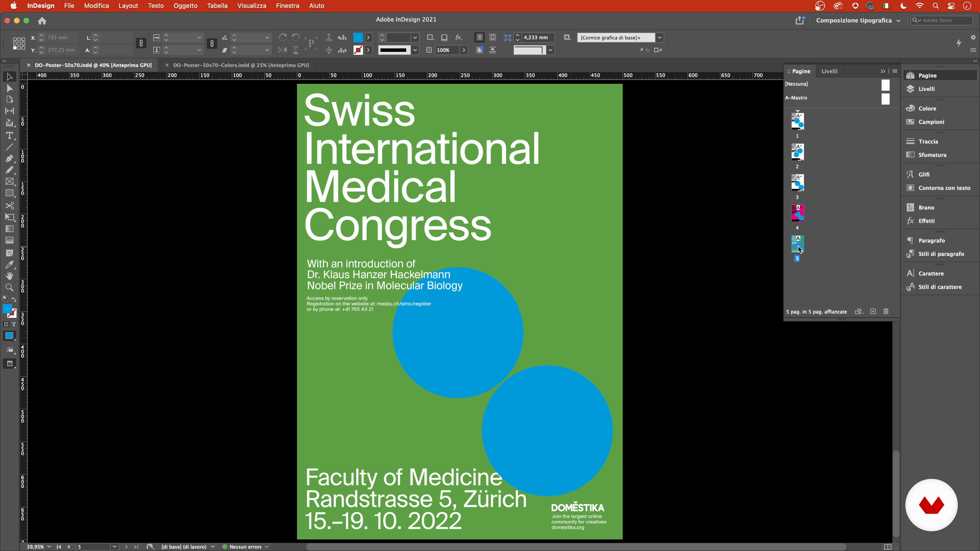Expand the Nessun errore preflight menu
Image resolution: width=980 pixels, height=551 pixels.
coord(267,547)
